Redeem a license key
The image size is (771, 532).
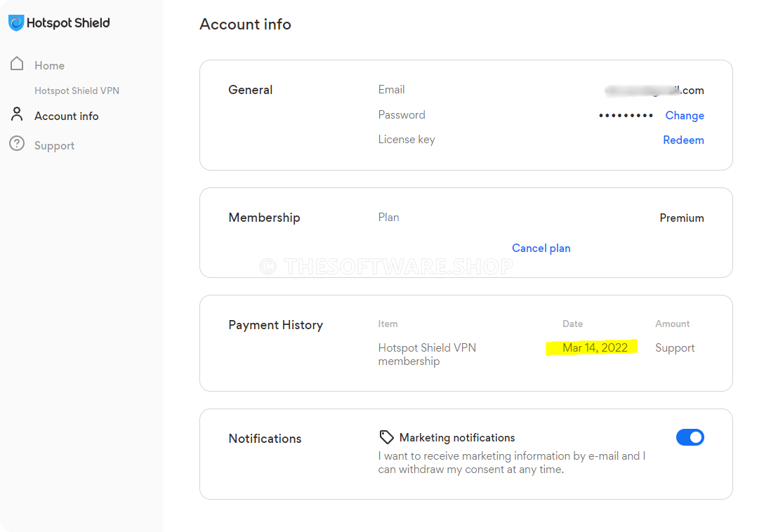683,140
